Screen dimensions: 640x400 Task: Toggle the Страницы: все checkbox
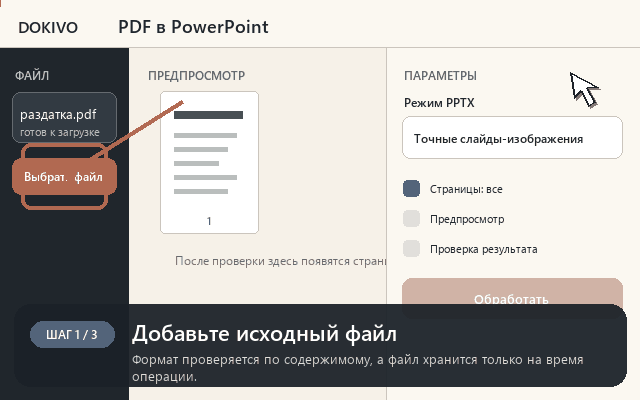click(411, 189)
